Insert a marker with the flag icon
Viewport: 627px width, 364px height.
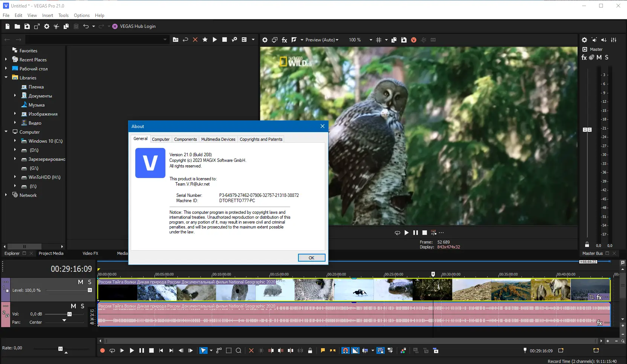pos(323,350)
